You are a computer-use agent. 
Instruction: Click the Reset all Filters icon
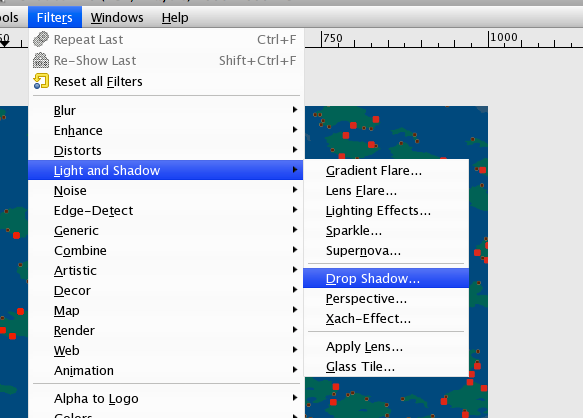click(x=41, y=81)
